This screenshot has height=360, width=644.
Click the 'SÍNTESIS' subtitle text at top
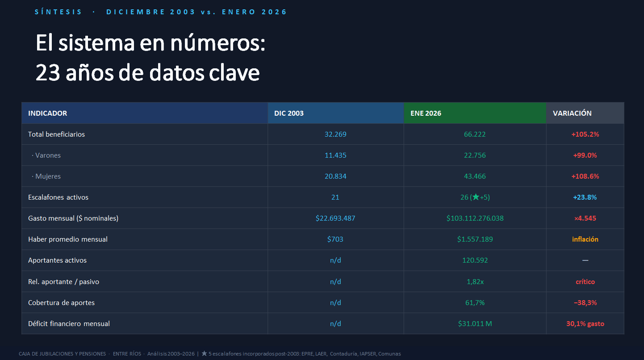coord(59,12)
